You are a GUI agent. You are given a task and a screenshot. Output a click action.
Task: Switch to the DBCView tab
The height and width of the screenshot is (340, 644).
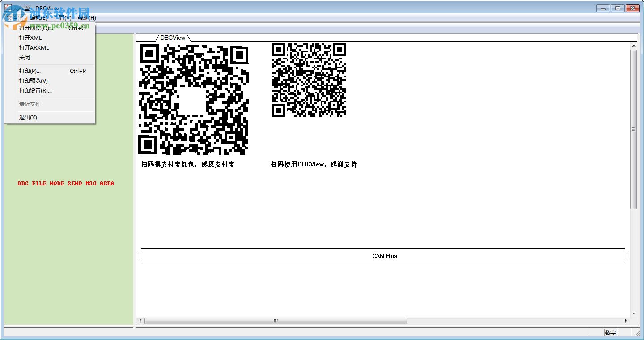(173, 38)
